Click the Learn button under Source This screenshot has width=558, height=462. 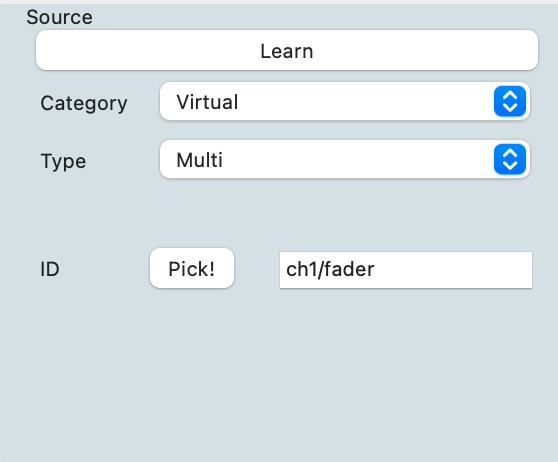coord(287,50)
